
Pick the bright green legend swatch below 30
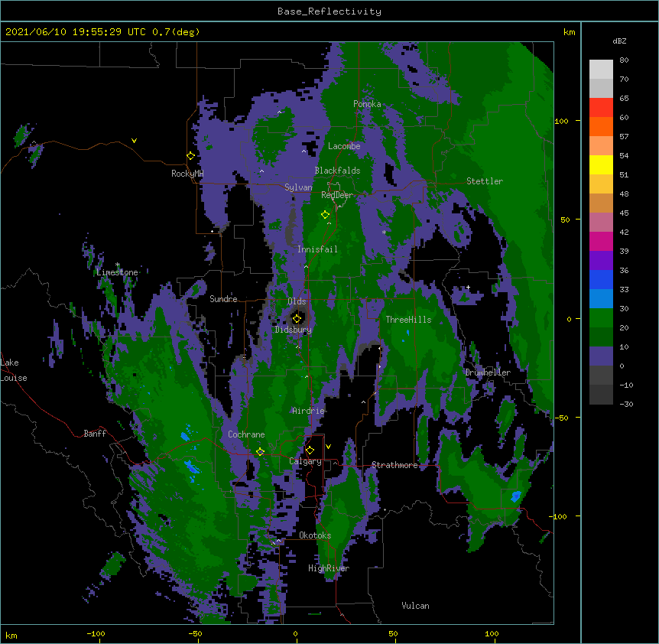coord(601,318)
